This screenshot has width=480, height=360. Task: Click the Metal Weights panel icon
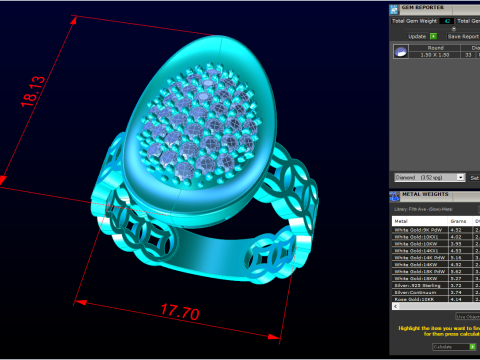pos(394,196)
